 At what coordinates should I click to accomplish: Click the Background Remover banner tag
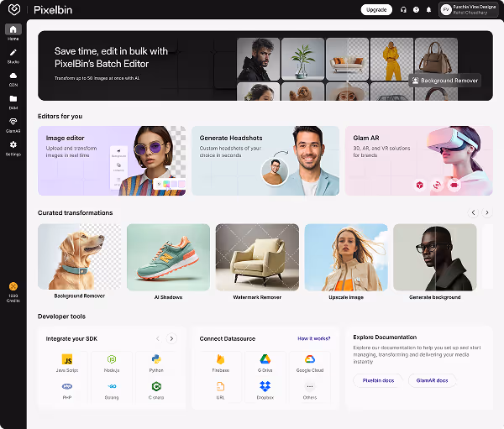tap(445, 81)
